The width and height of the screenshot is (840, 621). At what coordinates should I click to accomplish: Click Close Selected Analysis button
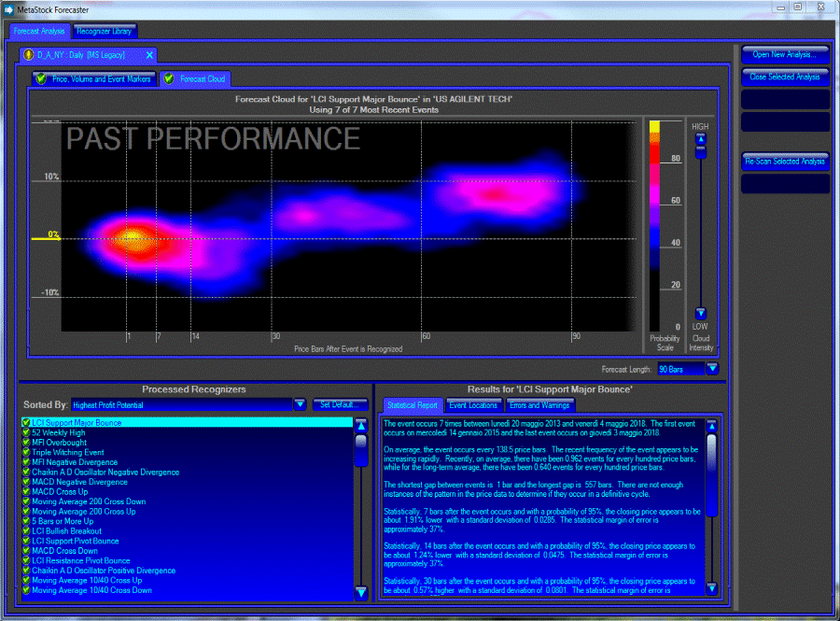pos(785,78)
